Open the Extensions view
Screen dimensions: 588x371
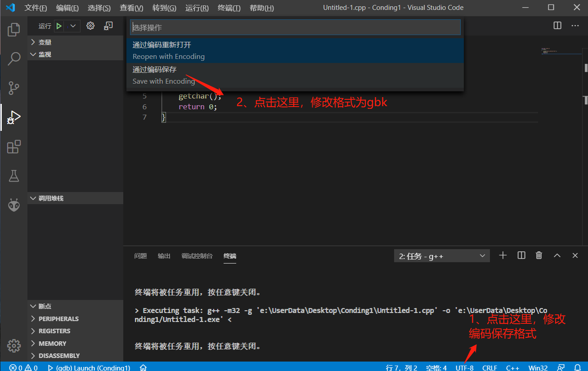point(14,147)
